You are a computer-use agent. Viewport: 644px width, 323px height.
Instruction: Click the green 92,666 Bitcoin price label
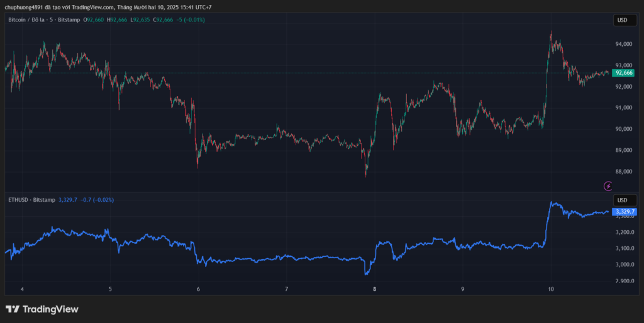tap(623, 73)
